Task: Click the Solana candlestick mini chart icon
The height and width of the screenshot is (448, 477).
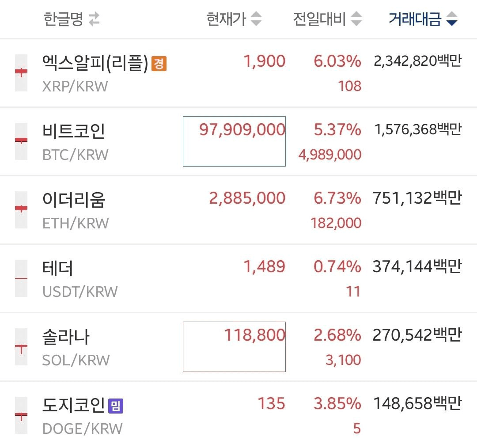Action: (x=21, y=347)
